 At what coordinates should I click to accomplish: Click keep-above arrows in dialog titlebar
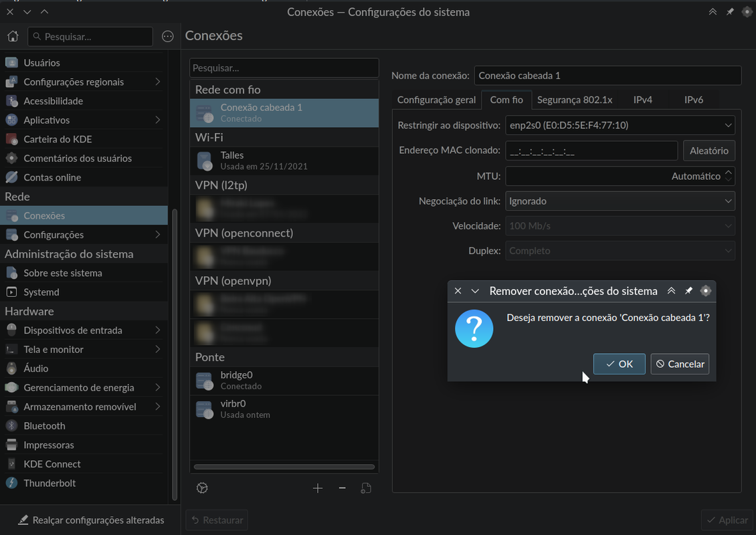(671, 291)
